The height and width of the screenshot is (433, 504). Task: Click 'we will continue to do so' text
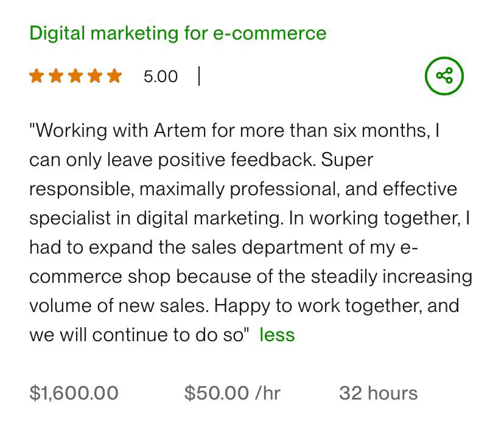point(139,335)
